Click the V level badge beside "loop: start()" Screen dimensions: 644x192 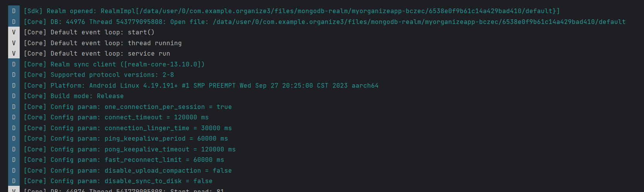[14, 32]
